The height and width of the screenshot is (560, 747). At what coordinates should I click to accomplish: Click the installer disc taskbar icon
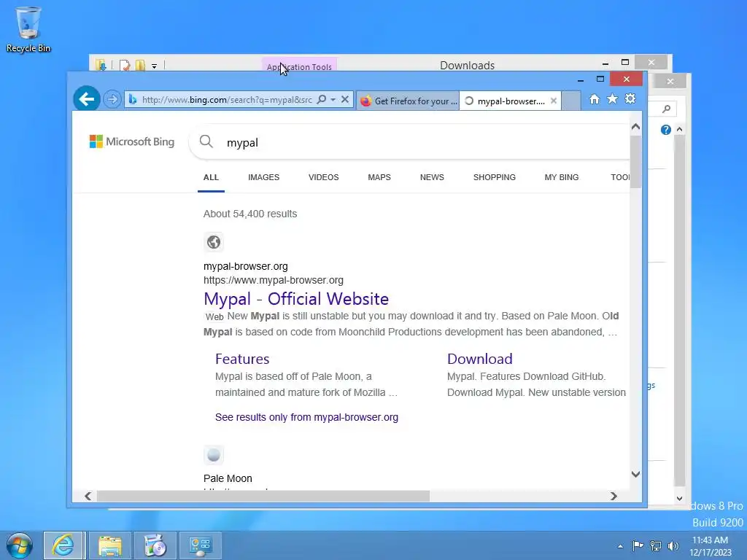click(155, 545)
